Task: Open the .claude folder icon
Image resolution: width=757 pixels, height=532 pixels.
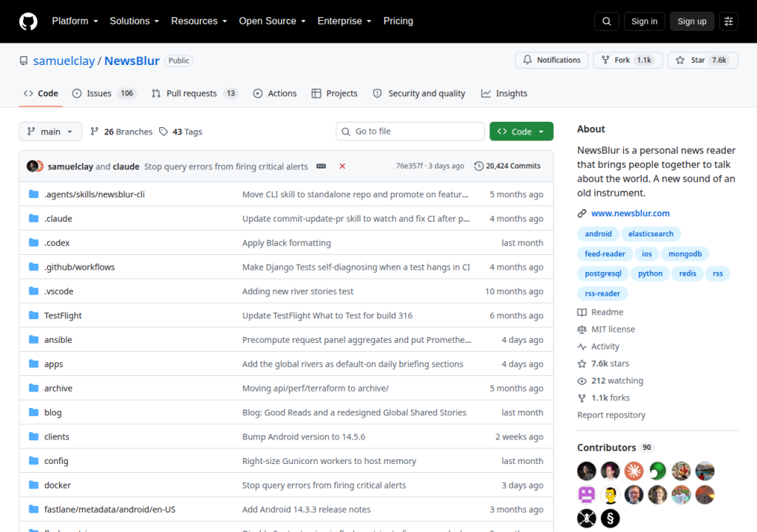Action: [x=33, y=218]
